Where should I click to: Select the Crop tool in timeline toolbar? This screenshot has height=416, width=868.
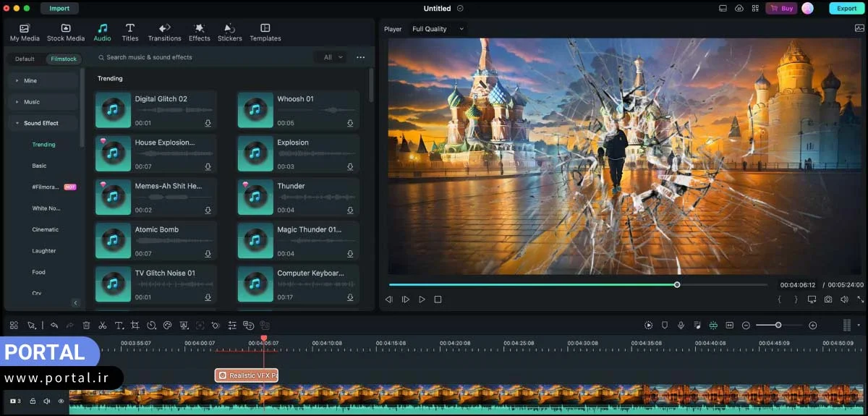[135, 326]
